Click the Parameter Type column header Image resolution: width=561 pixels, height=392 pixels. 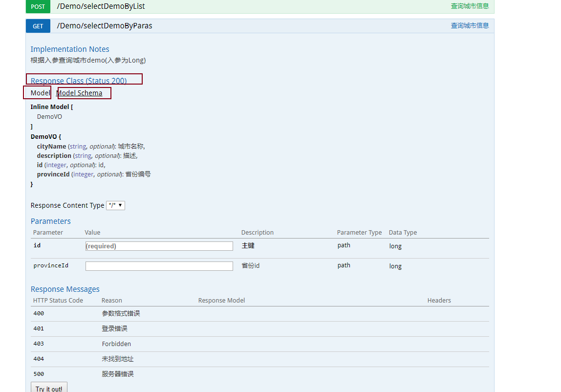(x=359, y=232)
